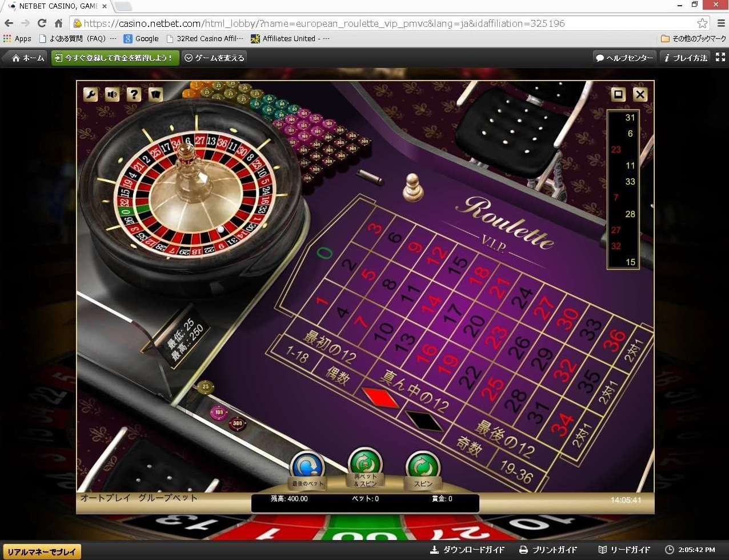Click the browser home icon

pyautogui.click(x=58, y=23)
